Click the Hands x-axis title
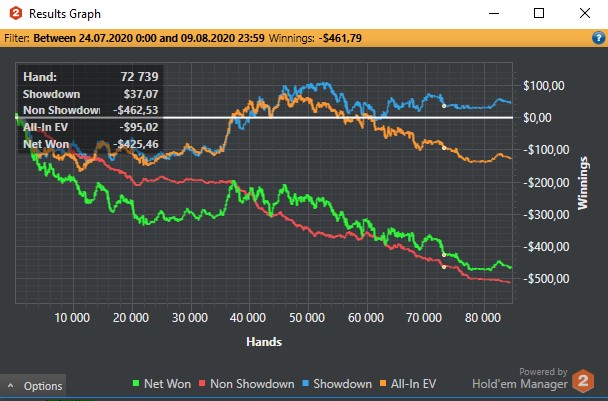 (x=264, y=342)
